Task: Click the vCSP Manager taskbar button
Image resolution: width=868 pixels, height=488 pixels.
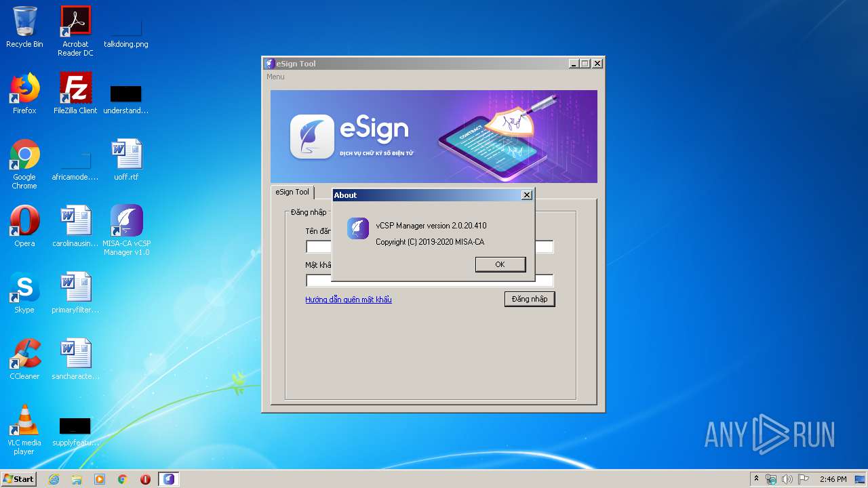Action: click(x=169, y=479)
